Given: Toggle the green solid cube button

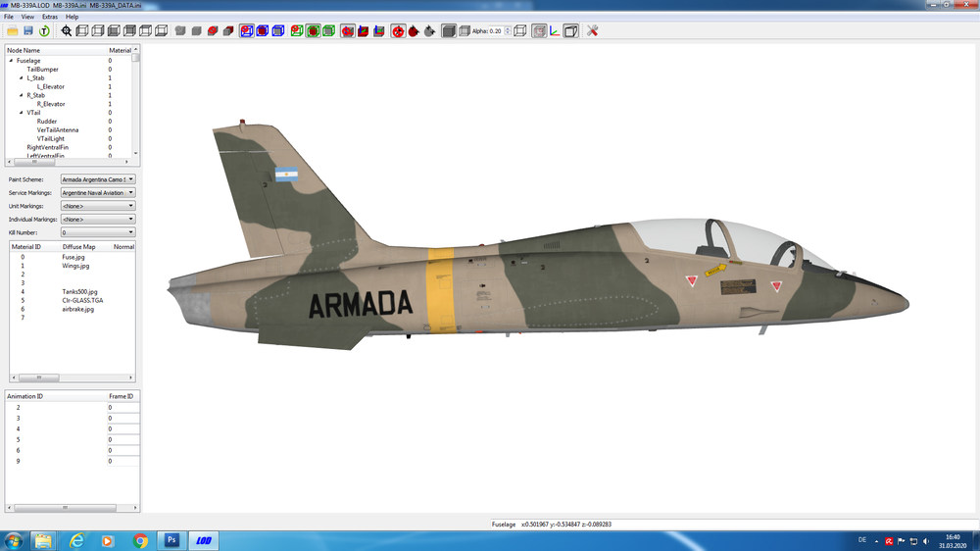Looking at the screenshot, I should [x=328, y=30].
